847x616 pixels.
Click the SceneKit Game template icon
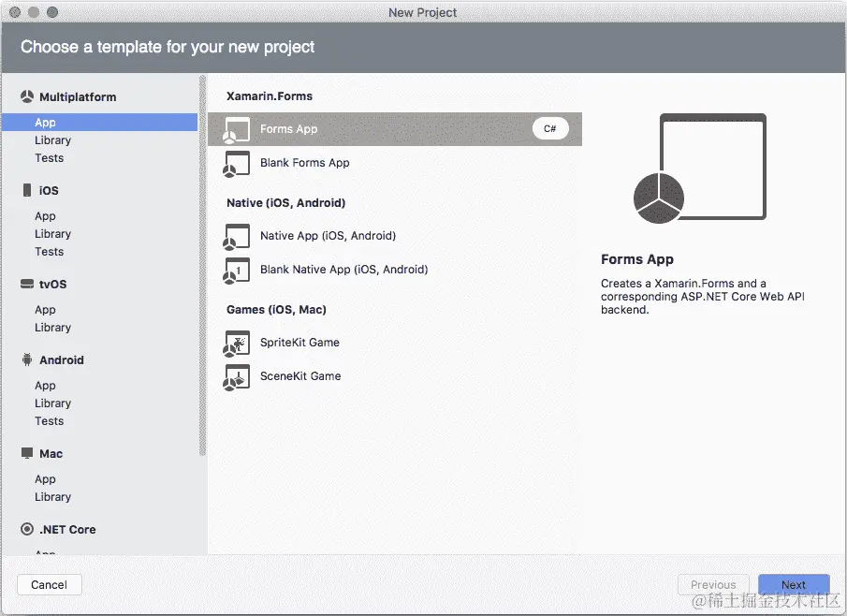pyautogui.click(x=236, y=377)
